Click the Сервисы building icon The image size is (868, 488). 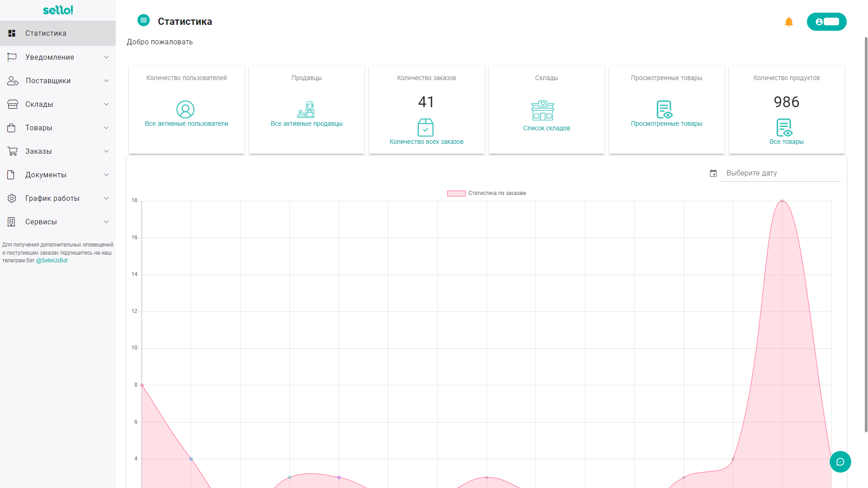[11, 222]
